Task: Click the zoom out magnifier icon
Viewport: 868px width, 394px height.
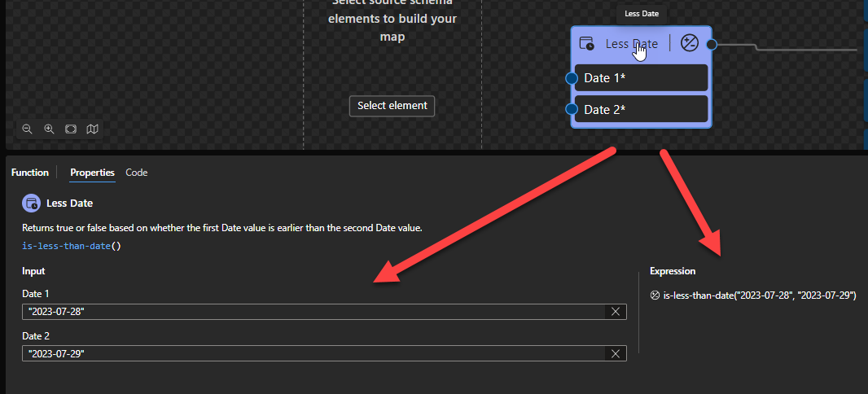Action: pyautogui.click(x=27, y=129)
